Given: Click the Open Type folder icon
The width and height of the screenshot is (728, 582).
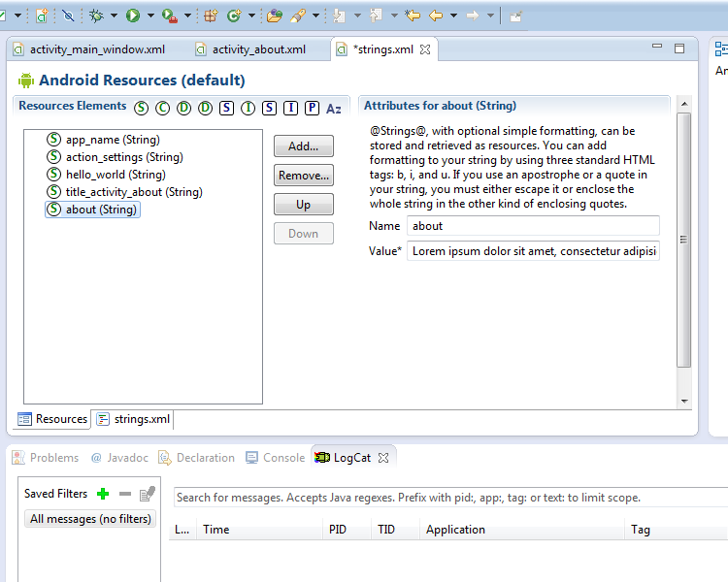Looking at the screenshot, I should tap(275, 16).
